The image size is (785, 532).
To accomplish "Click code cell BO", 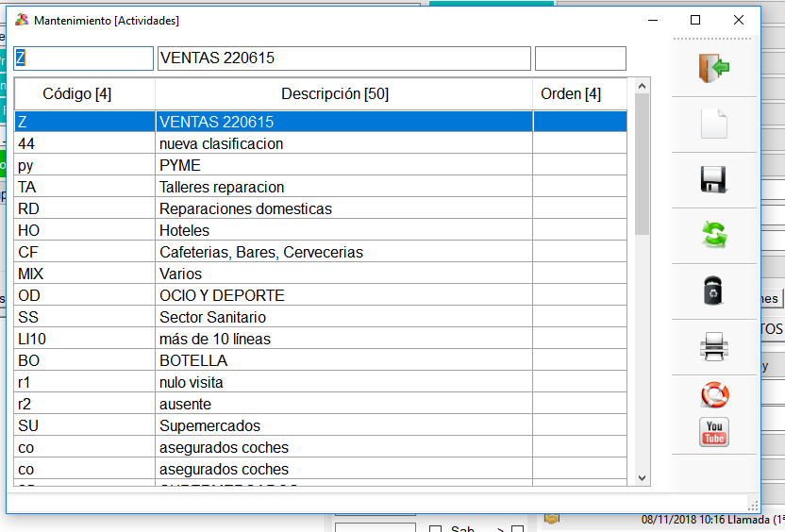I will pos(85,360).
